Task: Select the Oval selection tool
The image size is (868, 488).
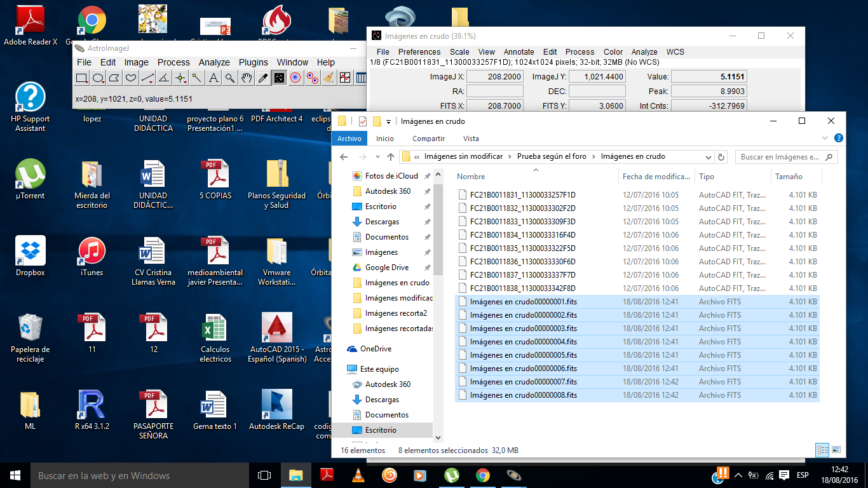Action: 98,78
